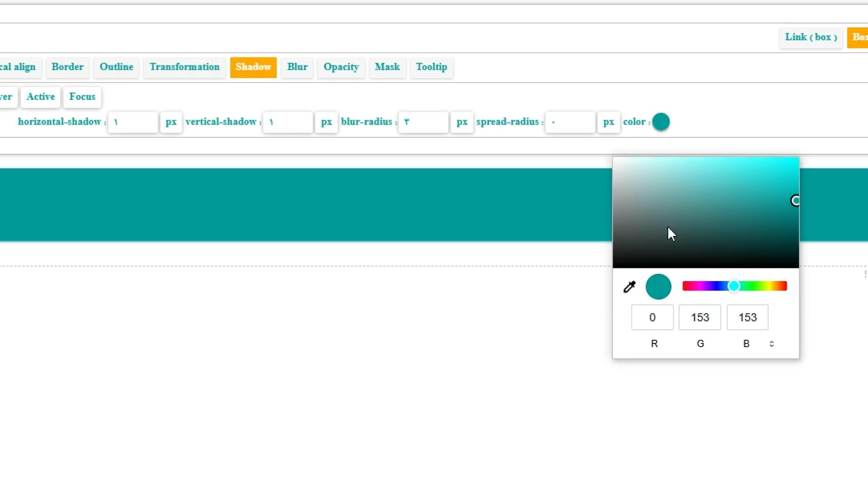Open the blur-radius px unit selector
Screen dimensions: 868x488
tap(462, 122)
